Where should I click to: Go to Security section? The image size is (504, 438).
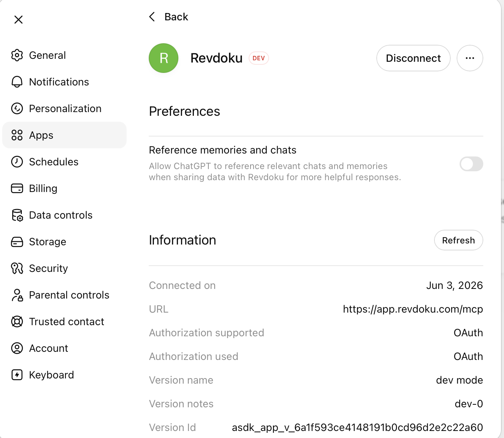(64, 268)
